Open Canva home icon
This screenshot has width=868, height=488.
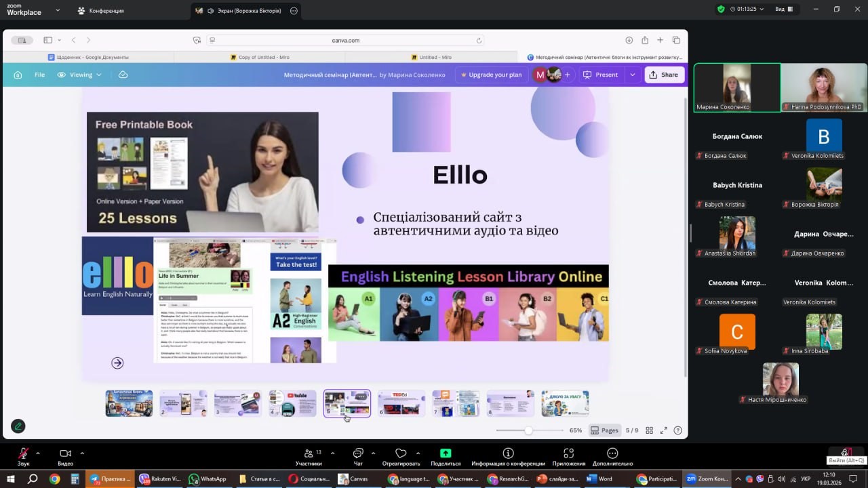pos(18,75)
